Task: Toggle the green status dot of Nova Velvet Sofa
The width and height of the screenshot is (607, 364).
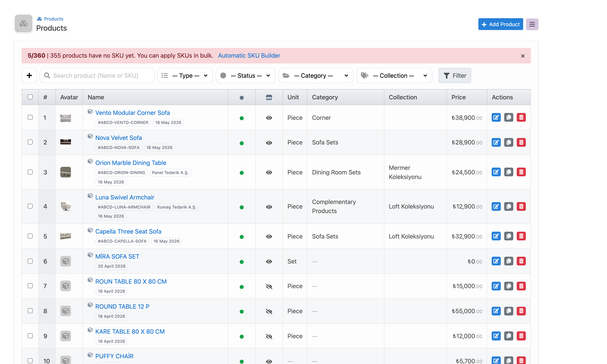Action: click(x=241, y=143)
